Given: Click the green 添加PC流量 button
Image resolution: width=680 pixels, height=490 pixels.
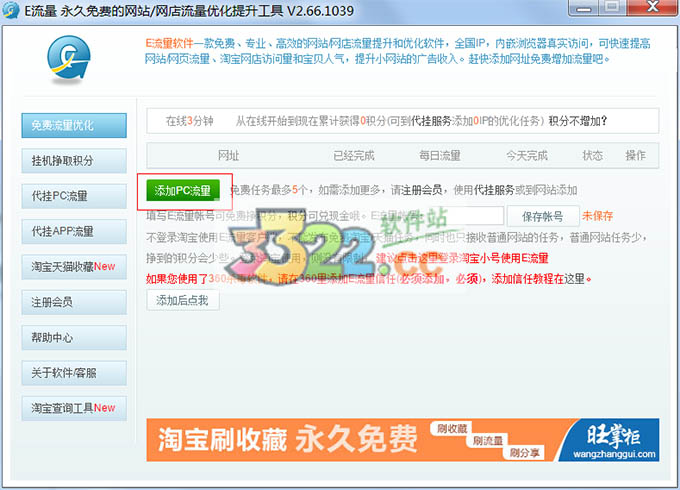Looking at the screenshot, I should 183,190.
